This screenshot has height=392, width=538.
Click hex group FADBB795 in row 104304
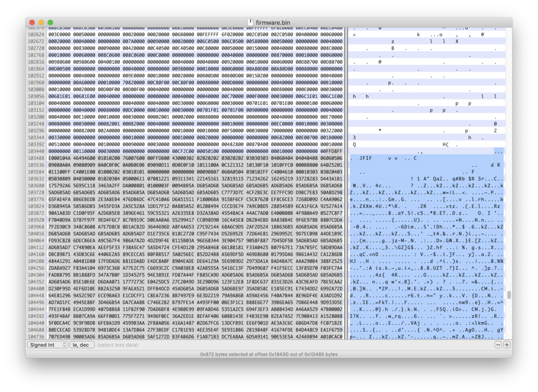click(x=60, y=275)
